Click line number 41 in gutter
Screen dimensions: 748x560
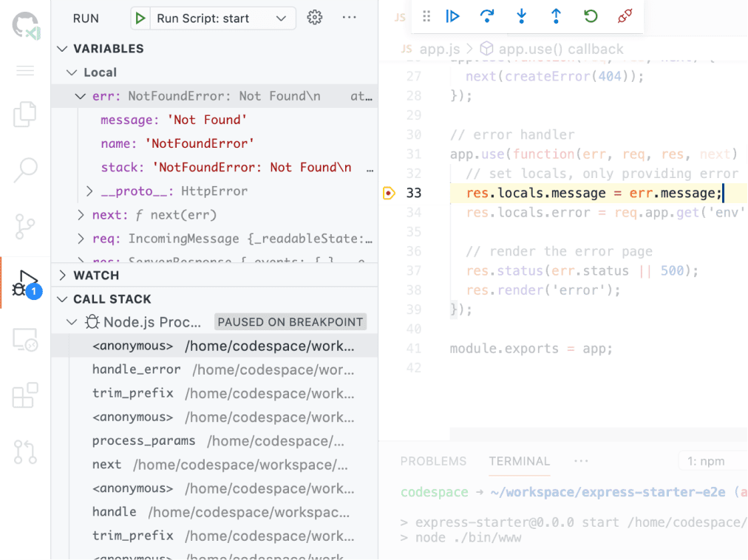click(414, 349)
